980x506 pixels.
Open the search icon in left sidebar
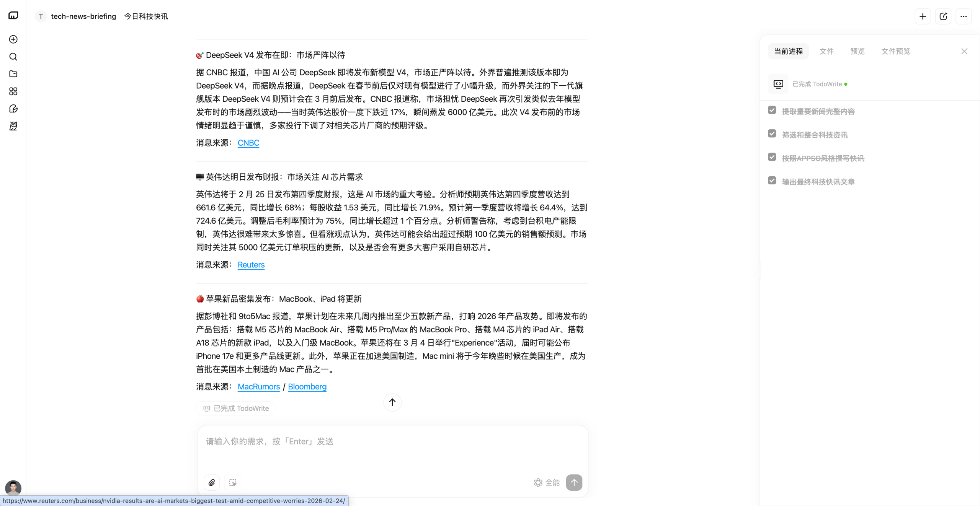[13, 57]
